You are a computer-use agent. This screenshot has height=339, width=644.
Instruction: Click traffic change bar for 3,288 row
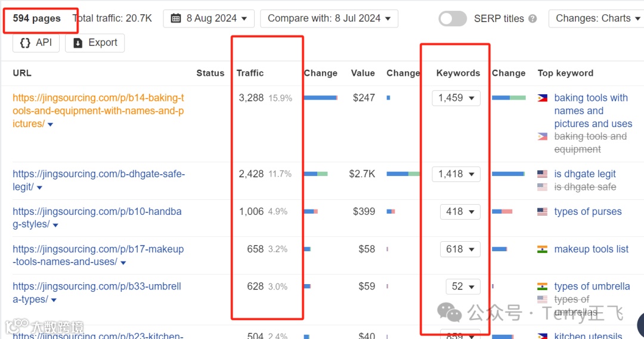pyautogui.click(x=321, y=98)
